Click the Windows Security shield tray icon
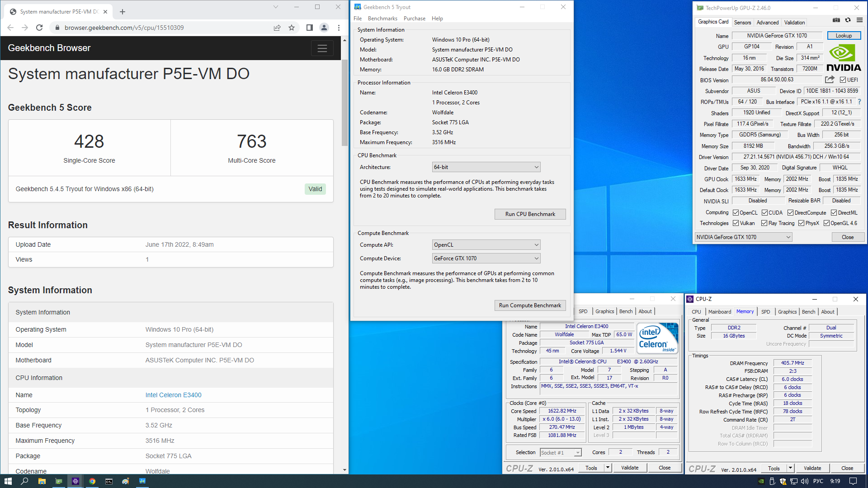 pyautogui.click(x=783, y=481)
